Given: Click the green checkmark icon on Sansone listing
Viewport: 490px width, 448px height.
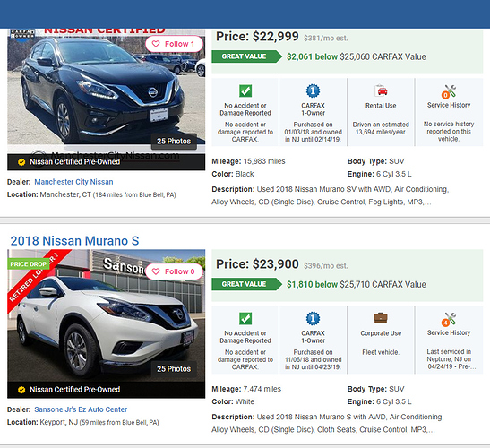Looking at the screenshot, I should tap(245, 319).
